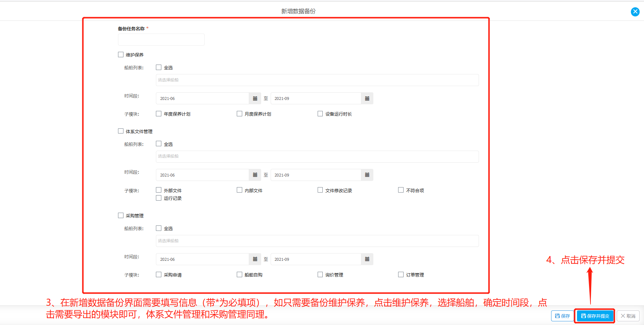Click the 维护保养 end date field 2021-09

pos(316,98)
